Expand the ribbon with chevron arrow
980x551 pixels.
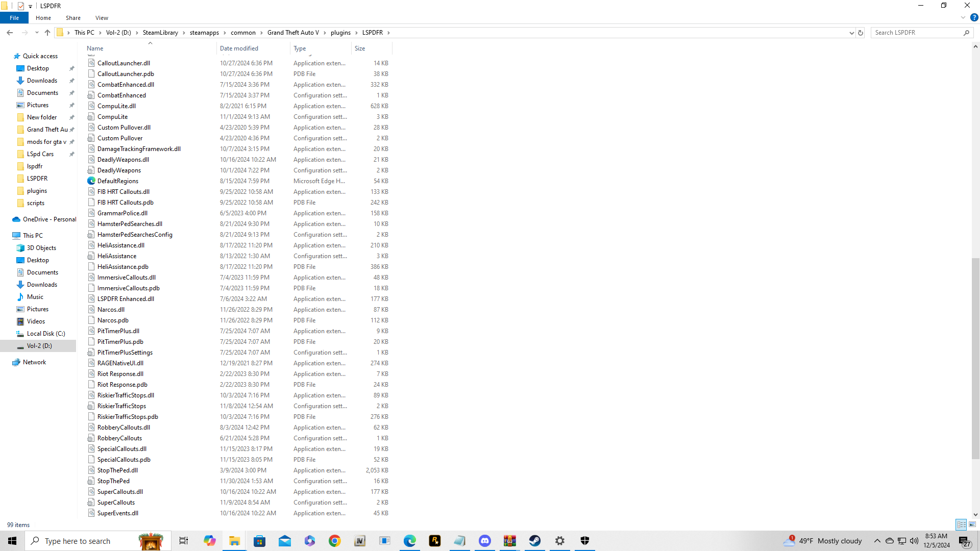963,17
